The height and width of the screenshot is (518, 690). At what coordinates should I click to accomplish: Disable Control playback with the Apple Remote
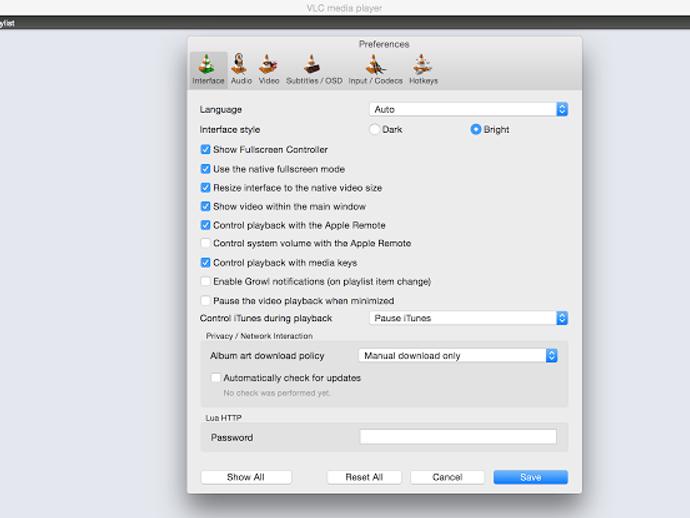pyautogui.click(x=205, y=225)
